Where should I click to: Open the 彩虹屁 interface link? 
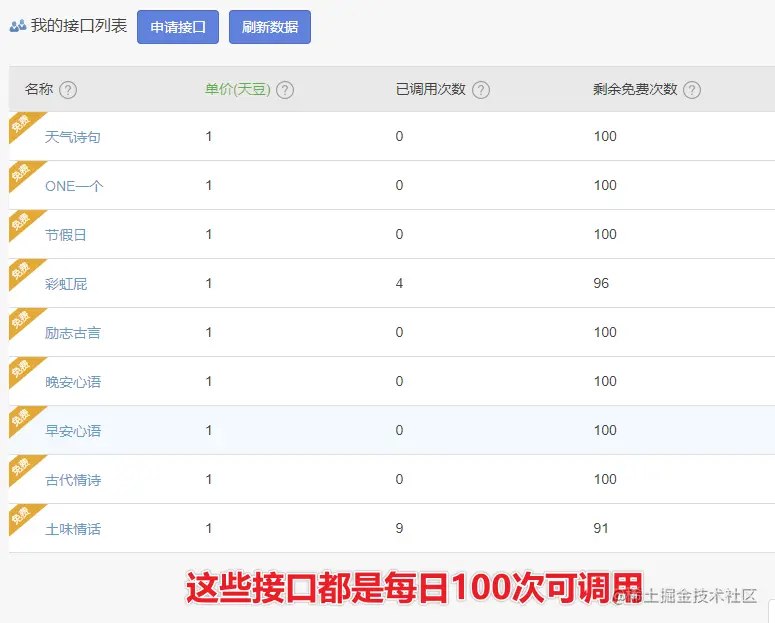(66, 284)
